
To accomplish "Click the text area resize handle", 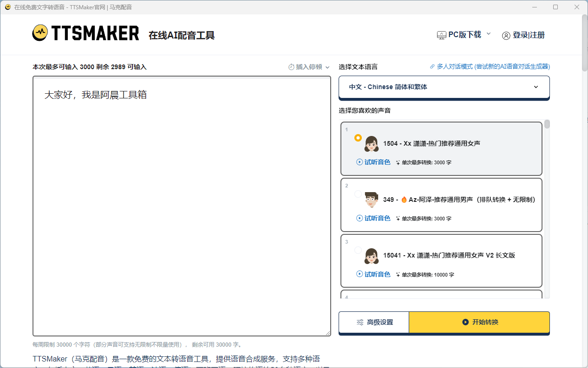I will tap(328, 333).
